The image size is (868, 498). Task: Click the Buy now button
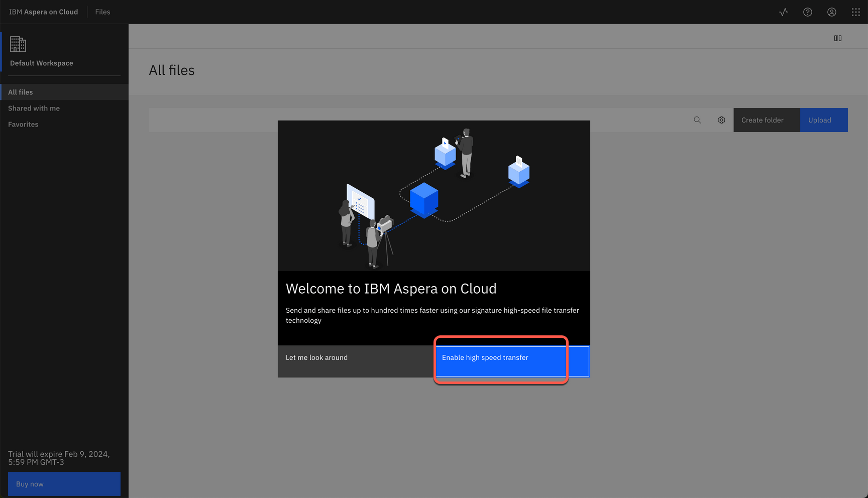64,483
